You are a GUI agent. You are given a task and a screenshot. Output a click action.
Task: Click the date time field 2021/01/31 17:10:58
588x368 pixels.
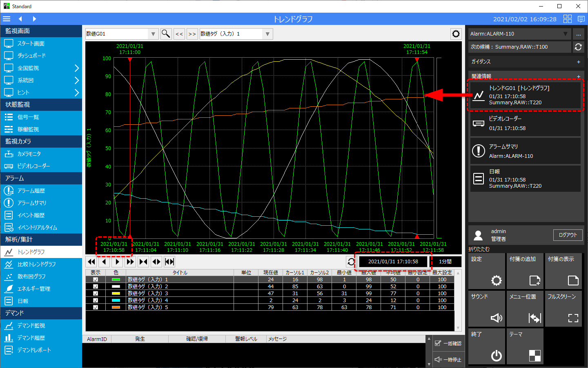pos(393,262)
